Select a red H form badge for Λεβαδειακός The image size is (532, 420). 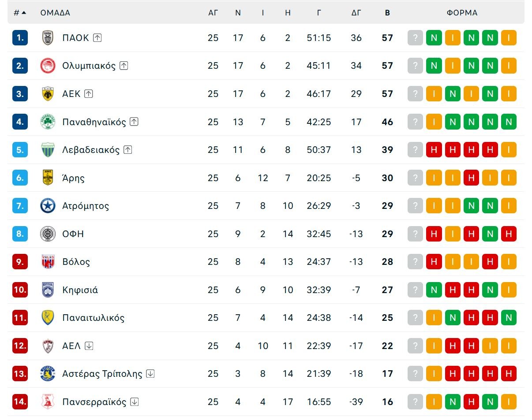click(x=434, y=149)
